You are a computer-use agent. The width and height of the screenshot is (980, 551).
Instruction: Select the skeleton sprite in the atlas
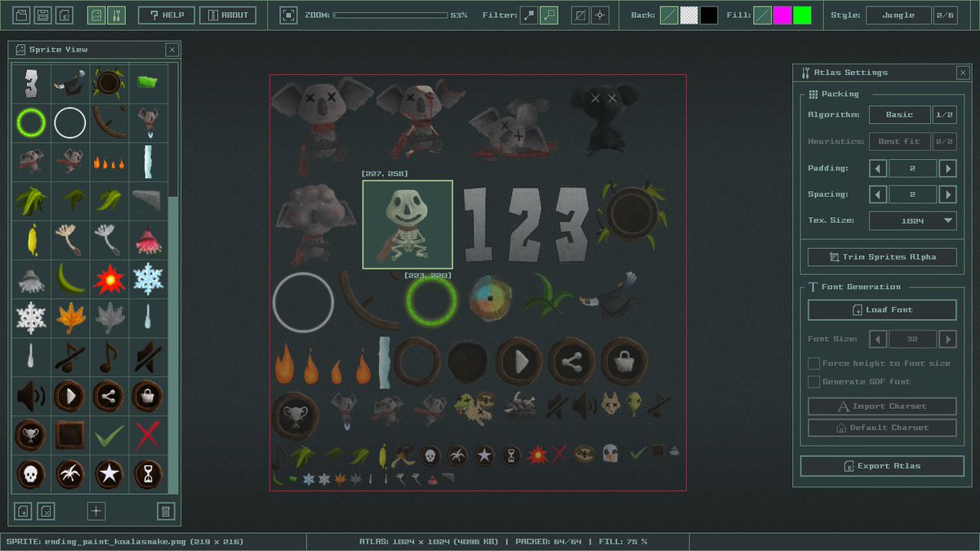tap(408, 224)
